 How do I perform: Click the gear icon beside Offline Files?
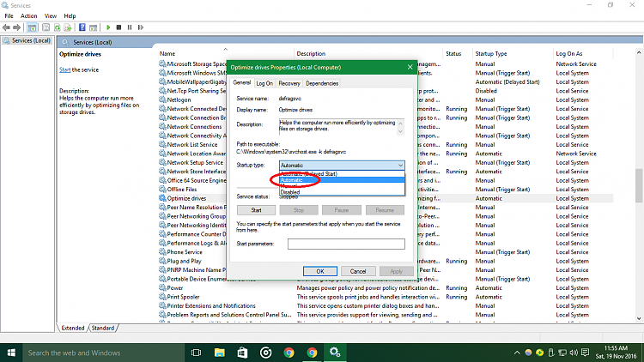(162, 190)
